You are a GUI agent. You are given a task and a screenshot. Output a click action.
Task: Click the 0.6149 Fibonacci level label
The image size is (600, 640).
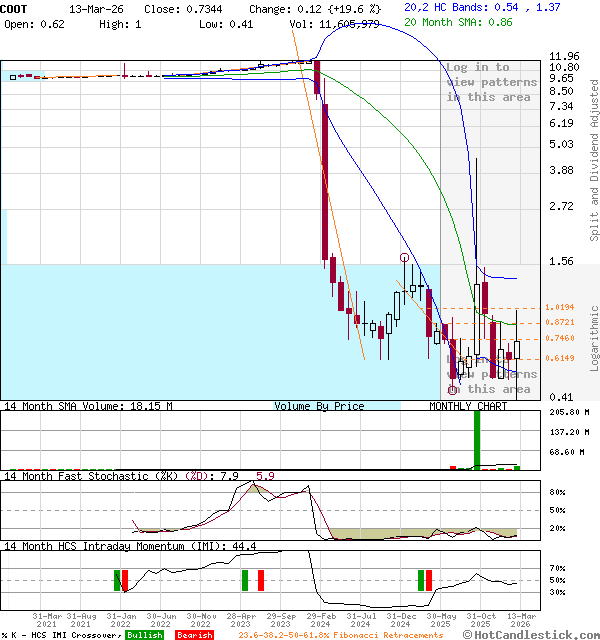(x=560, y=358)
